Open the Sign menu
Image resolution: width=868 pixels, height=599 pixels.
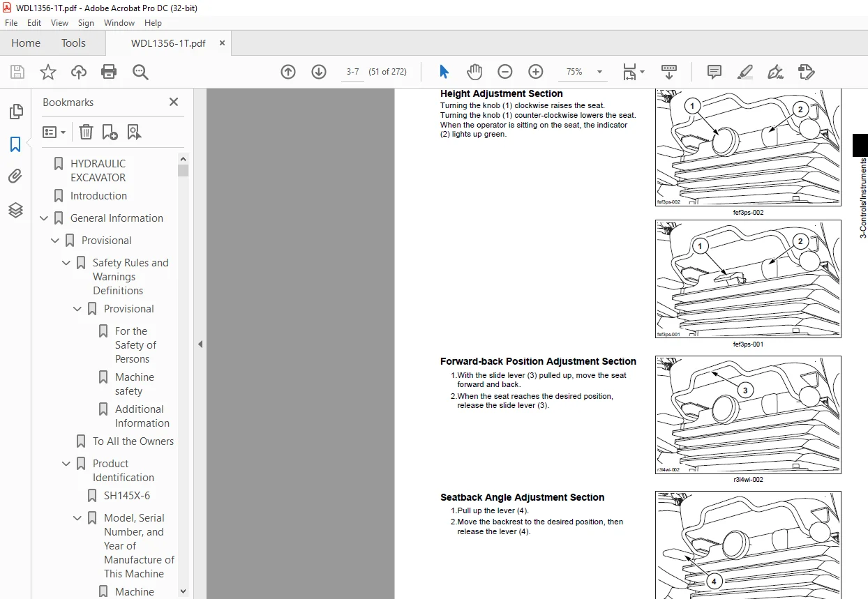tap(86, 23)
